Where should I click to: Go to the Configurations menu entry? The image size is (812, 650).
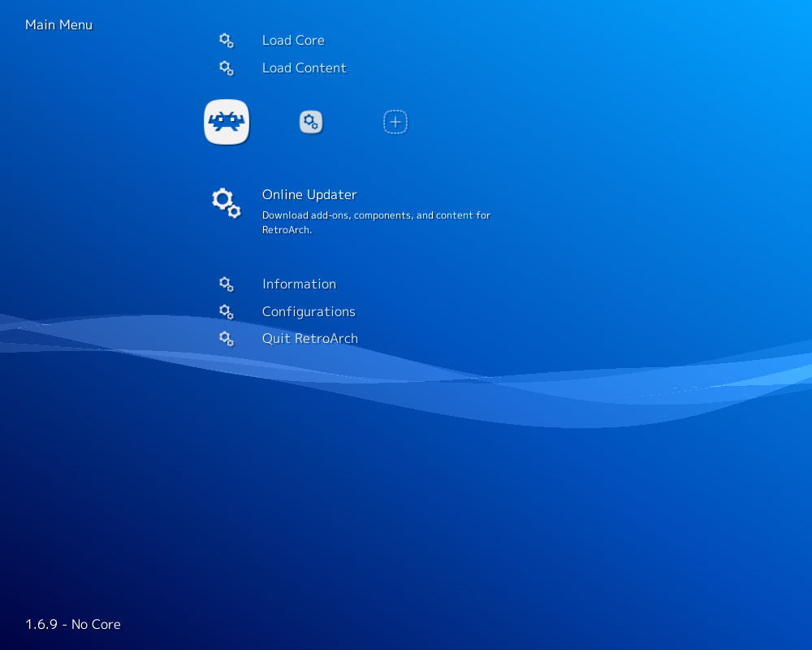pos(309,311)
